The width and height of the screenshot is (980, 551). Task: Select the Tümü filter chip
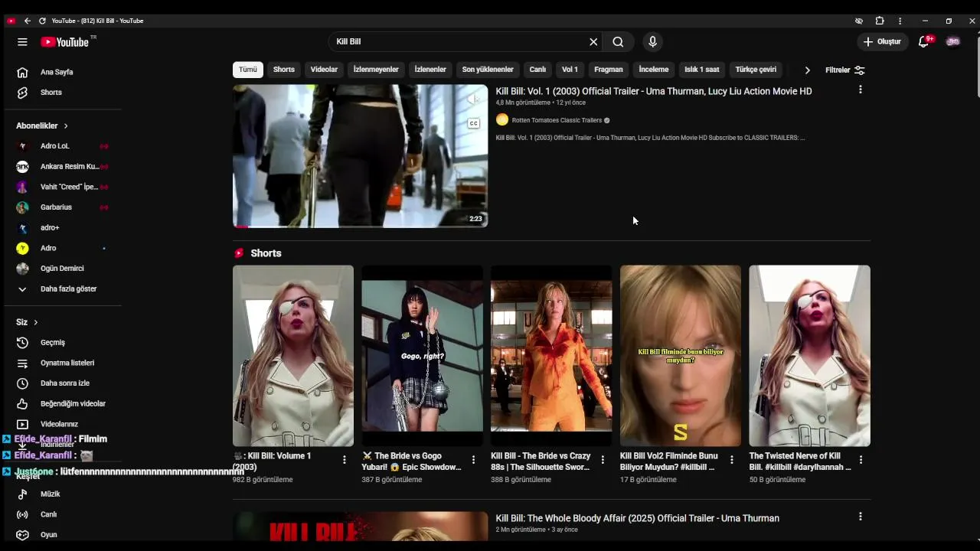(248, 70)
